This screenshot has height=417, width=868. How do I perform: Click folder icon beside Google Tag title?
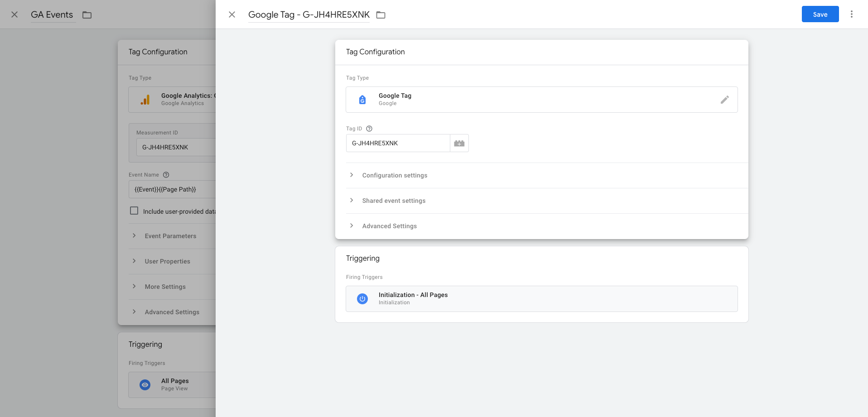pos(381,15)
